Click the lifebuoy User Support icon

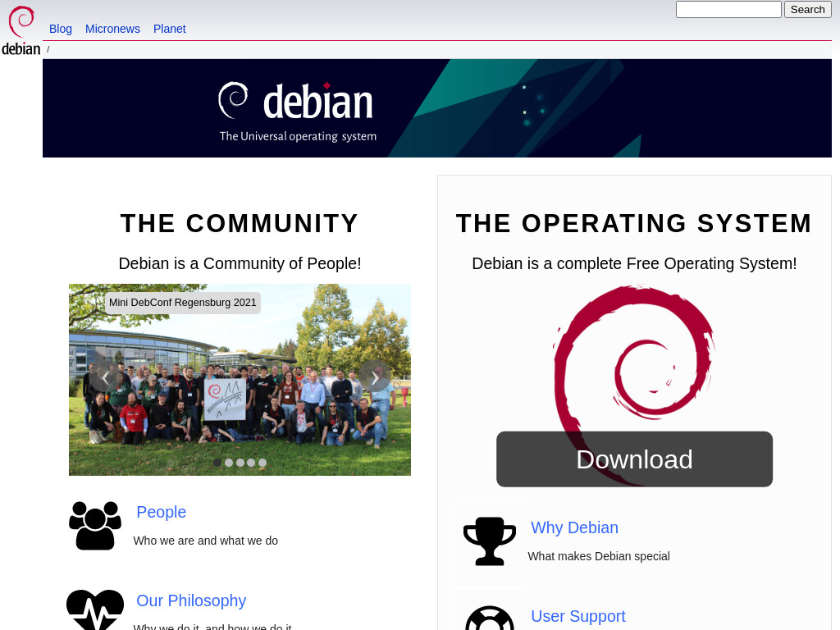pos(490,618)
